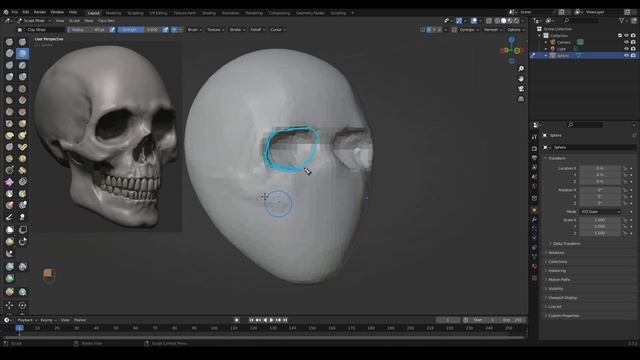
Task: Open the Texture properties tab
Action: coord(534,278)
